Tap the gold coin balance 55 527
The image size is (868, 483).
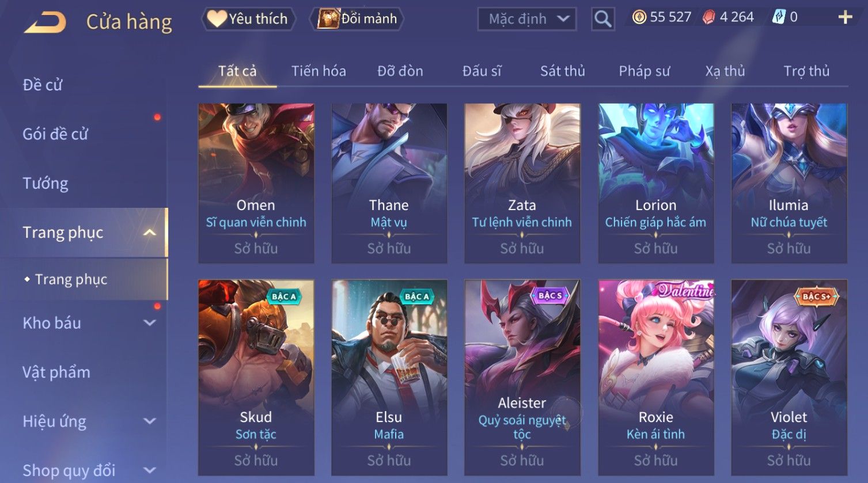click(x=662, y=17)
